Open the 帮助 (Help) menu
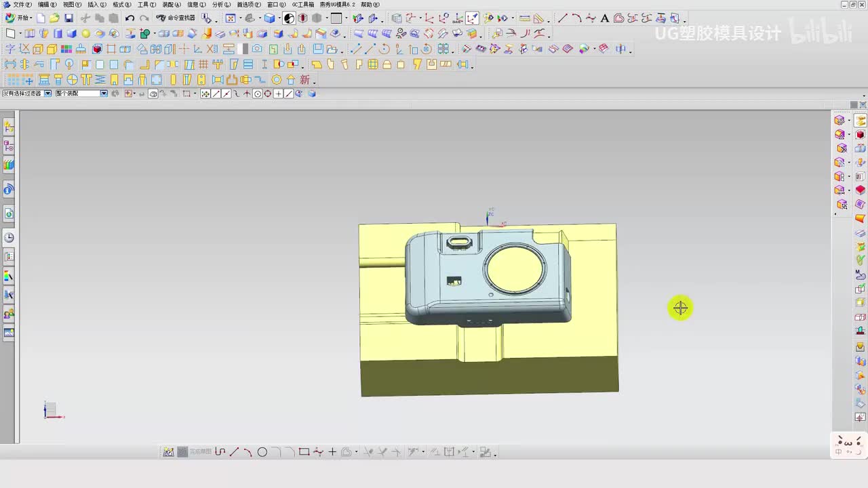 pyautogui.click(x=370, y=5)
